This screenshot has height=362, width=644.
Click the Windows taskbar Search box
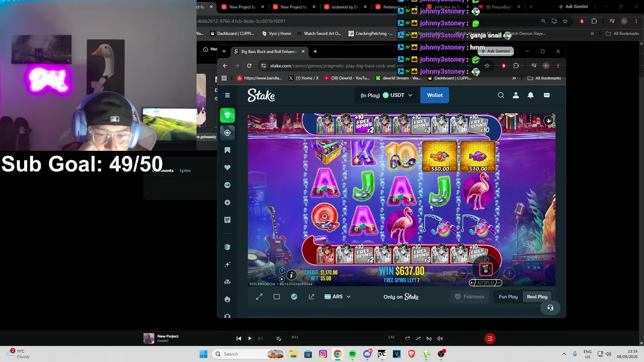pos(249,354)
